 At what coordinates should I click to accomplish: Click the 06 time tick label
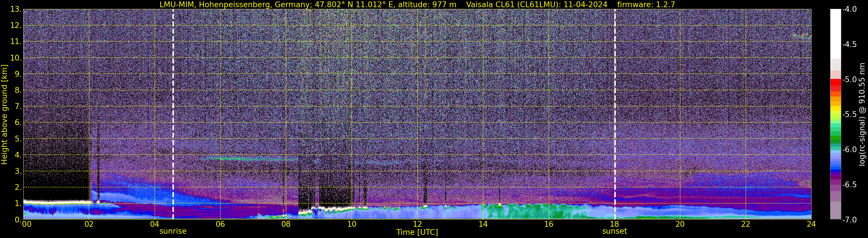click(220, 224)
